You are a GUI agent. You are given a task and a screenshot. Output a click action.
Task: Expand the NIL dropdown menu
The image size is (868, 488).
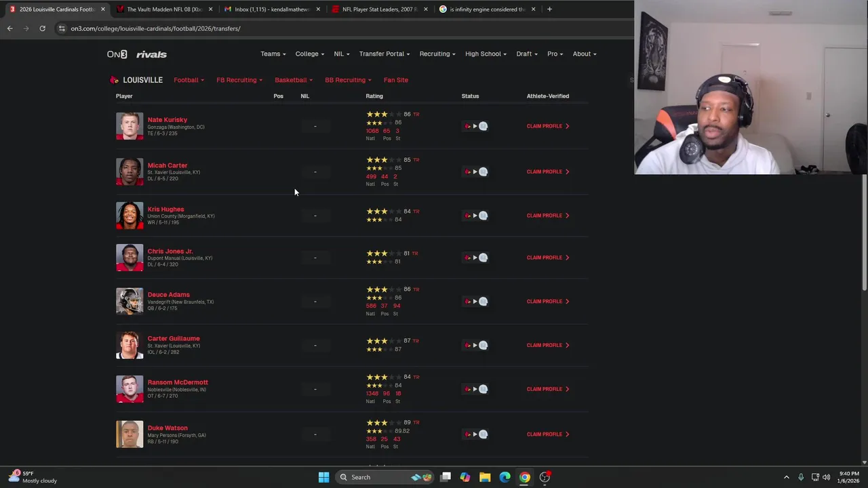click(342, 54)
